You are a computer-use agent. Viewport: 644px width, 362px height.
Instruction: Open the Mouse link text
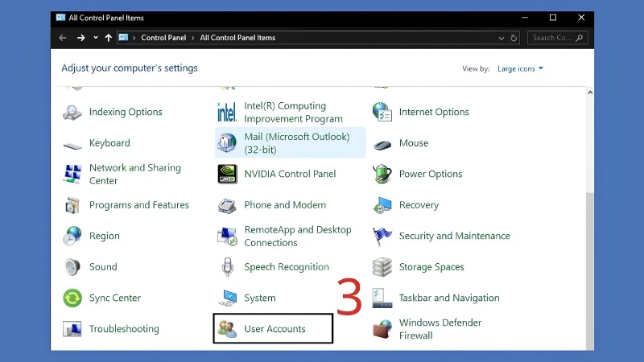click(414, 143)
